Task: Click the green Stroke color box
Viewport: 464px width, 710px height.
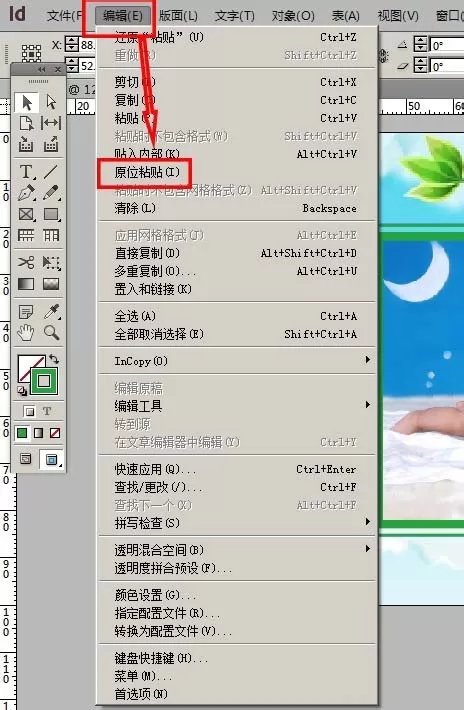Action: click(44, 381)
